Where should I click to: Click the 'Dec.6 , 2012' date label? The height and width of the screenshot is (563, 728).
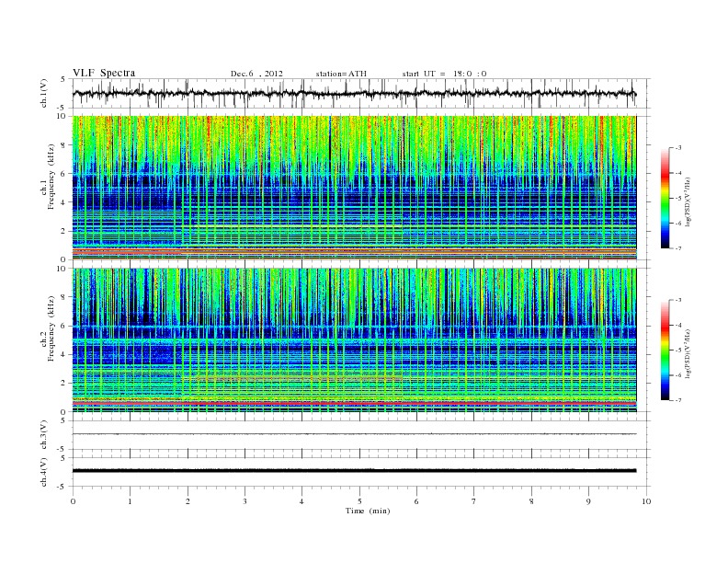point(256,74)
